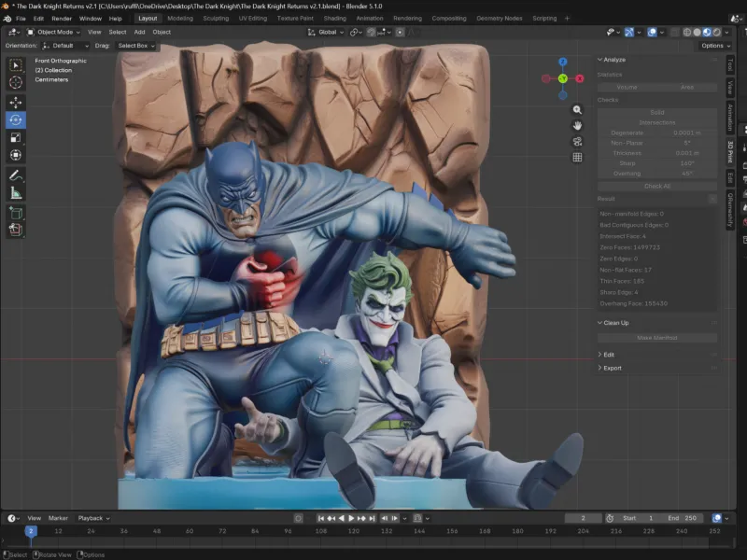747x560 pixels.
Task: Switch to material preview shading
Action: [x=707, y=32]
